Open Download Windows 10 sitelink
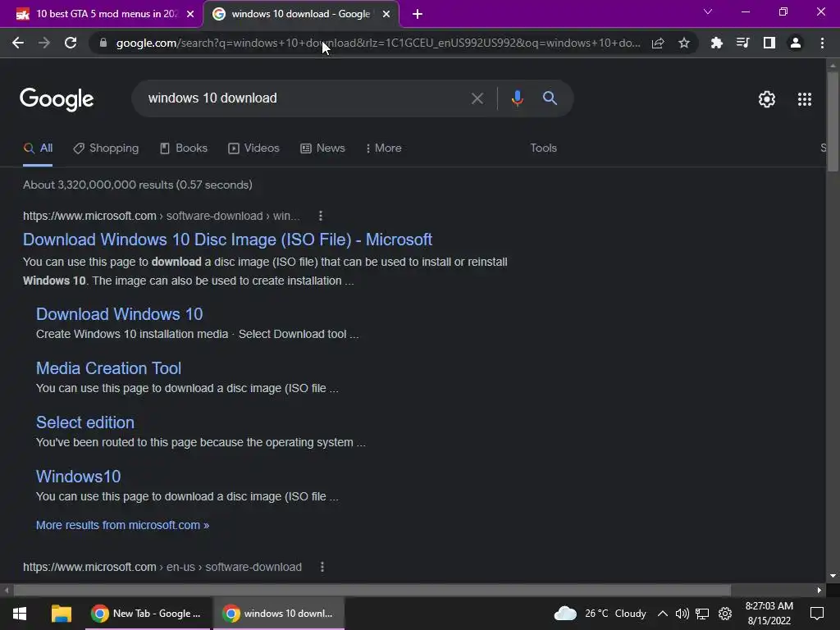This screenshot has height=630, width=840. pos(119,314)
